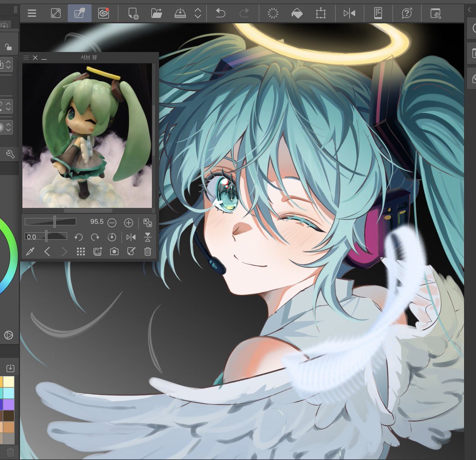Pick the gray color swatch
Viewport: 476px width, 460px height.
point(9,438)
